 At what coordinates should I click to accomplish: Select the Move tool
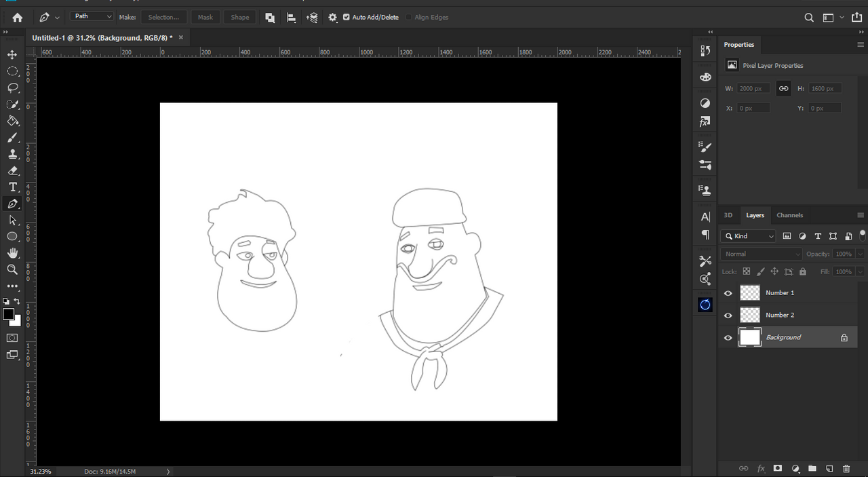tap(12, 55)
